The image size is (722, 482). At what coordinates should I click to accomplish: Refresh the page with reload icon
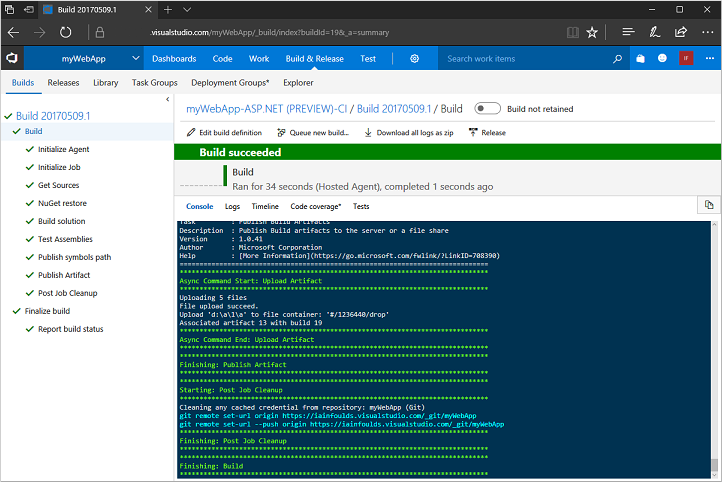66,32
